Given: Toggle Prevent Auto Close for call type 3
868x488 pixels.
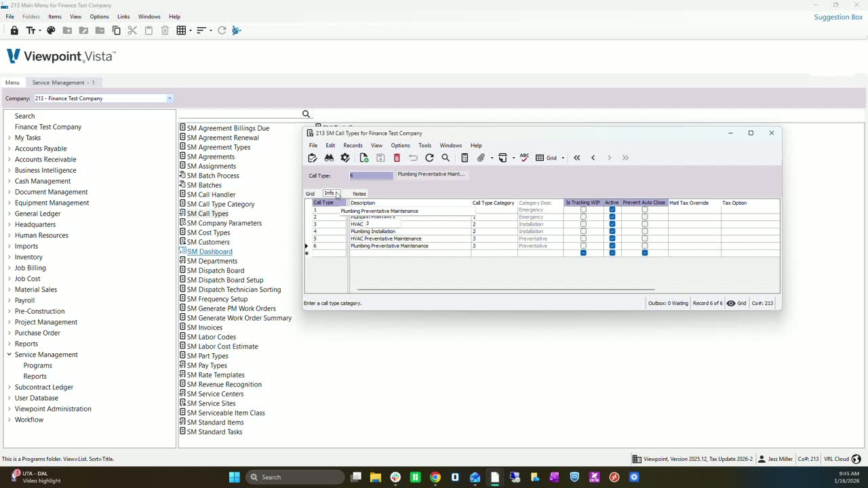Looking at the screenshot, I should click(645, 224).
